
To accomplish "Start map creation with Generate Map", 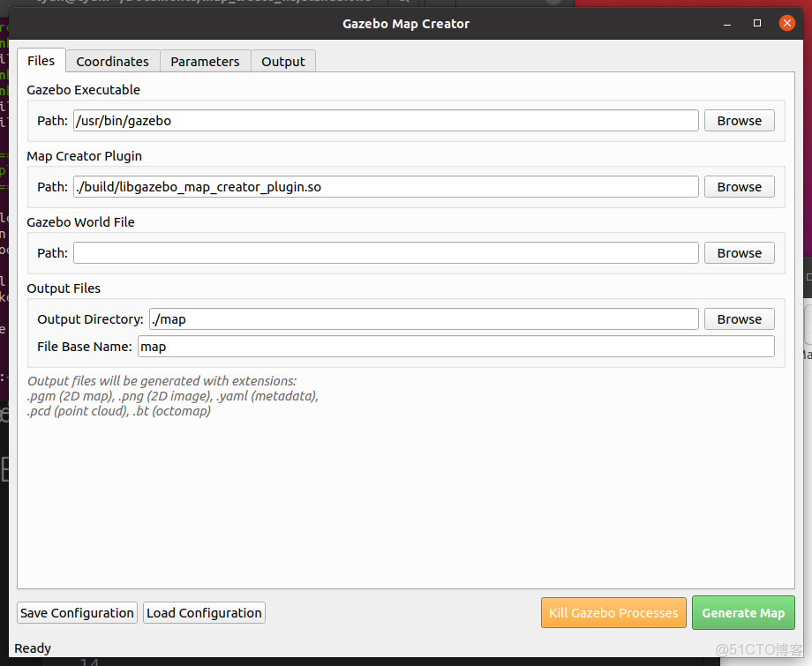I will tap(742, 613).
